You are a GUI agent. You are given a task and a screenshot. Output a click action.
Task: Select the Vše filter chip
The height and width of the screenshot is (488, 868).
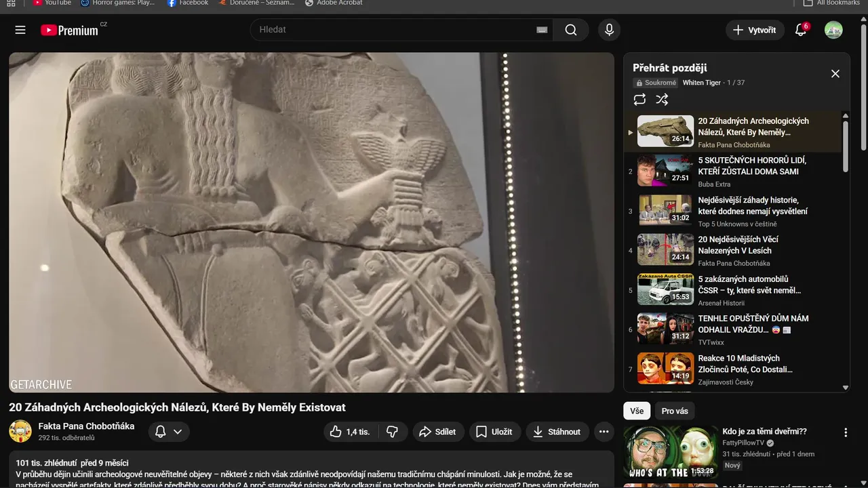637,411
